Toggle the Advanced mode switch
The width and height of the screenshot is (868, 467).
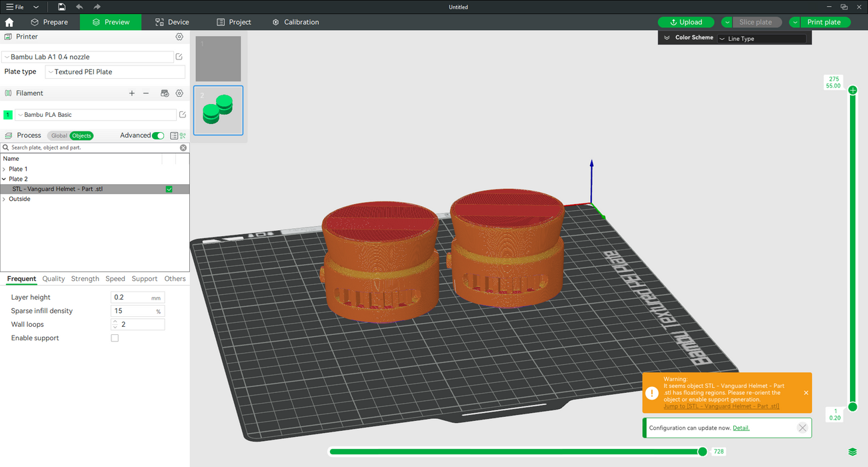click(x=158, y=135)
